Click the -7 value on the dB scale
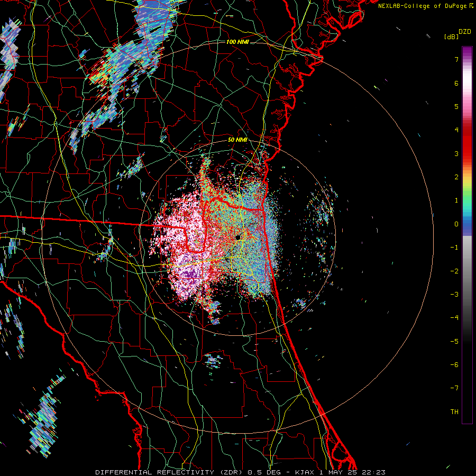 (x=454, y=388)
